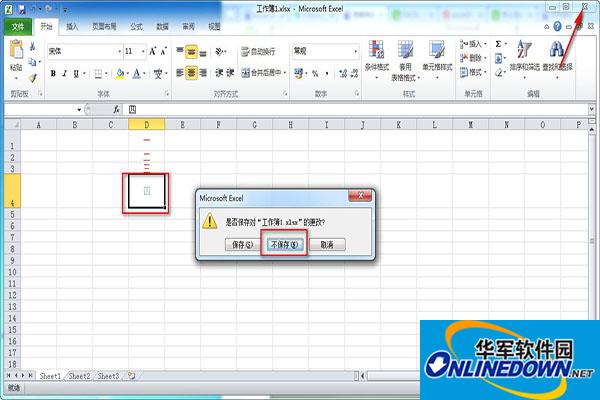Decrease the cell indent

tap(219, 73)
